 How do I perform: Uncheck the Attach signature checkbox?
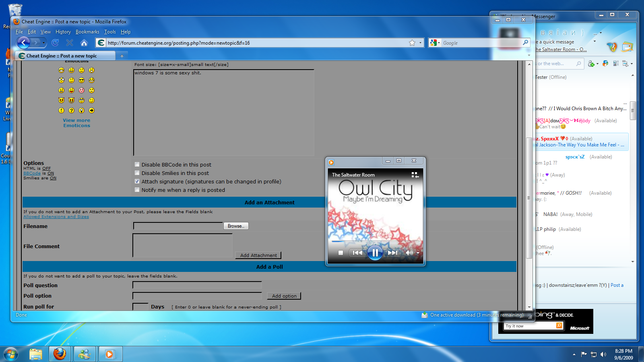click(137, 181)
